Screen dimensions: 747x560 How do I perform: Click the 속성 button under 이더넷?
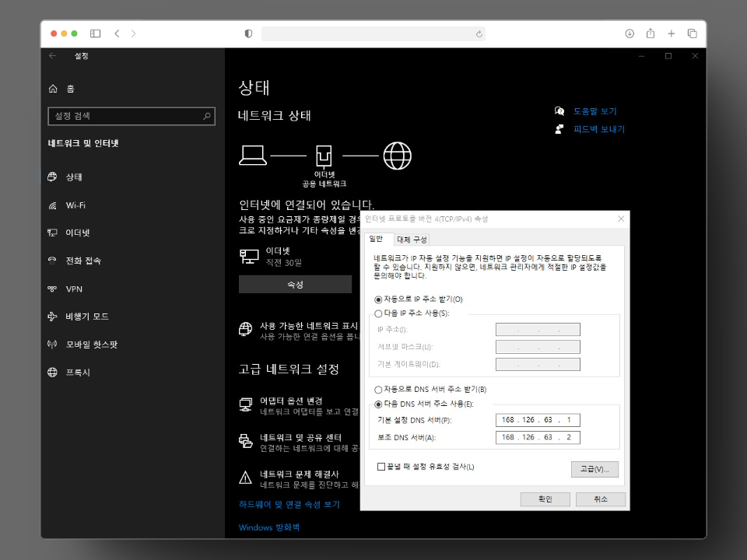[296, 285]
